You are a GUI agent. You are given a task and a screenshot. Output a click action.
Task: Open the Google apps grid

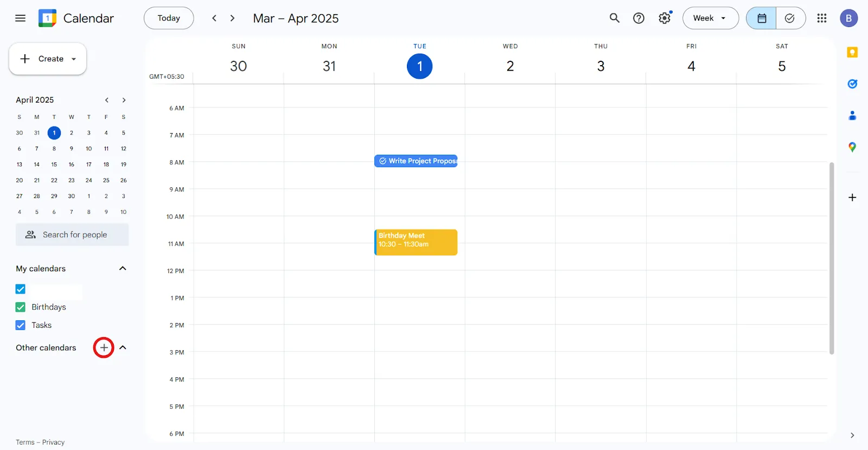(822, 18)
